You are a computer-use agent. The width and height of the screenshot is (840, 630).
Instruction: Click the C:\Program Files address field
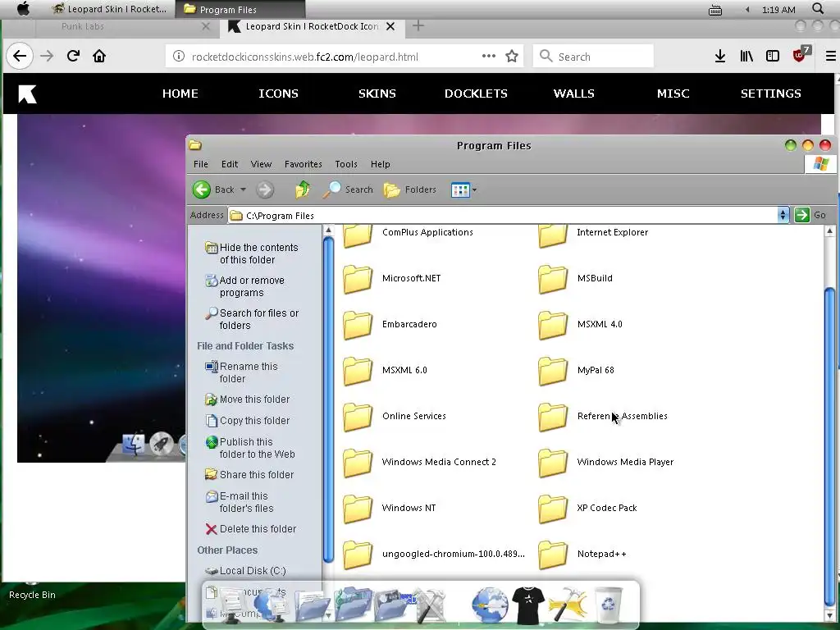pyautogui.click(x=503, y=216)
